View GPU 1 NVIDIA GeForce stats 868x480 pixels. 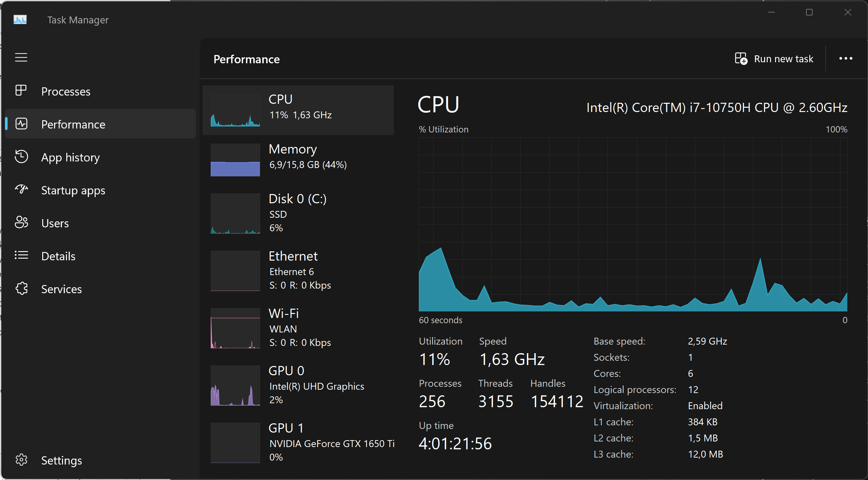click(298, 442)
